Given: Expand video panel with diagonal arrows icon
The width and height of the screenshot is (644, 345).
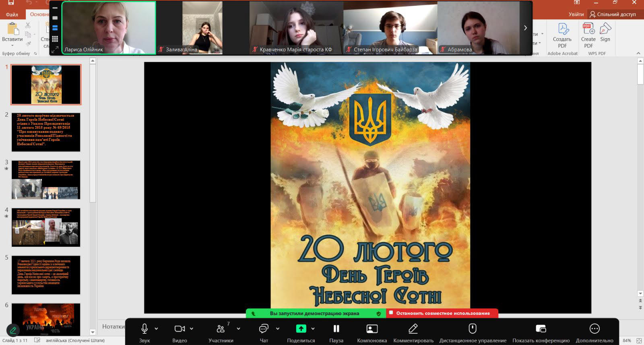Looking at the screenshot, I should click(x=55, y=49).
